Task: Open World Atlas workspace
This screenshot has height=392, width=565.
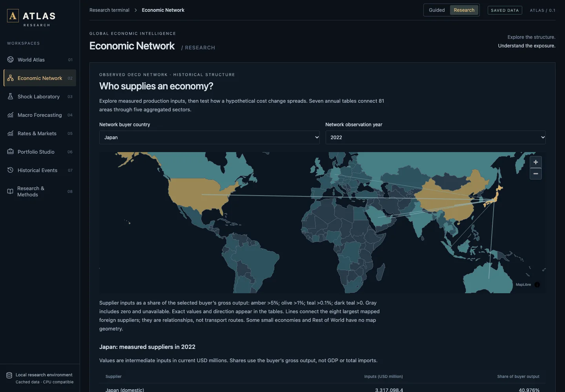Action: (x=40, y=60)
